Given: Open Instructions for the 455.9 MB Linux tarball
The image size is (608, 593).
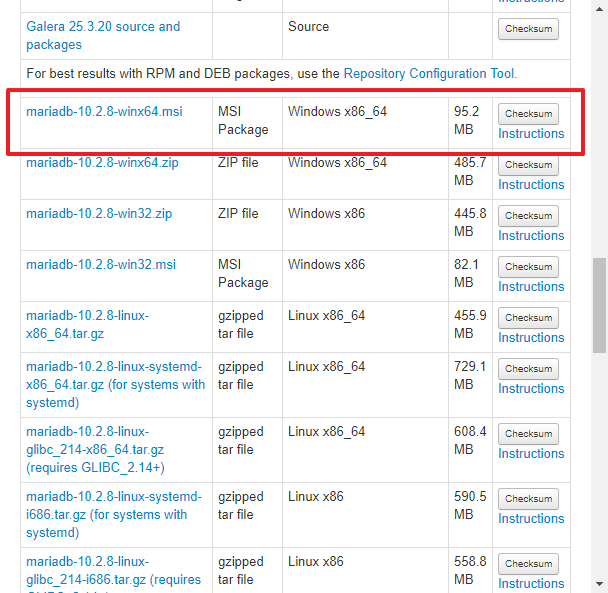Looking at the screenshot, I should pyautogui.click(x=531, y=337).
